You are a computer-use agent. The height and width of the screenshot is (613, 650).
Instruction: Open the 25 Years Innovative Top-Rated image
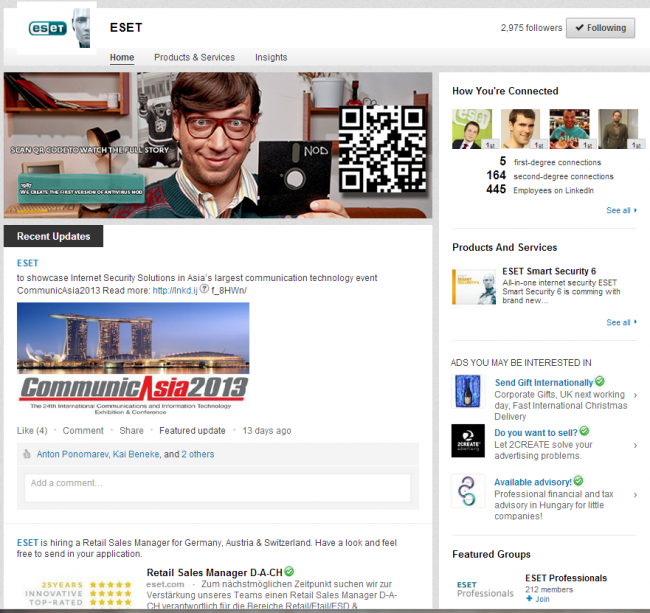tap(79, 594)
